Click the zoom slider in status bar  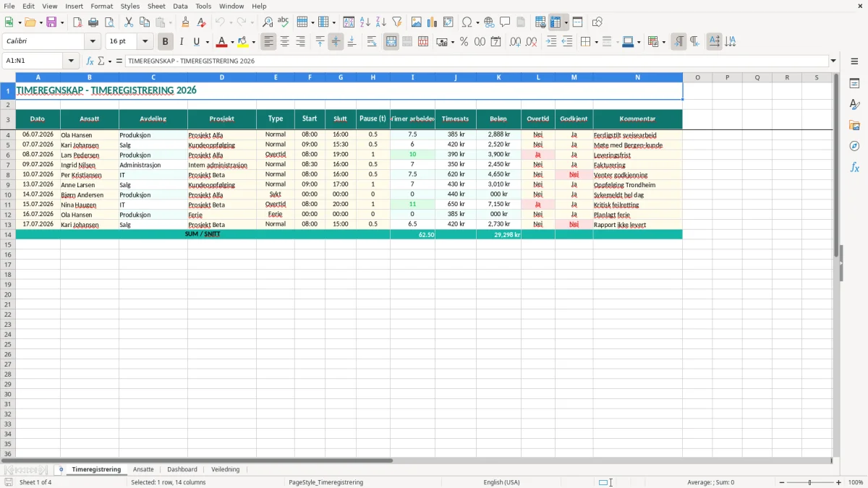coord(810,482)
